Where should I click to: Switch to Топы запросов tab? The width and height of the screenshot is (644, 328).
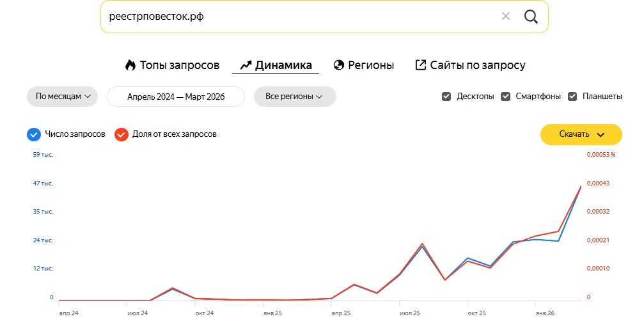pos(179,65)
